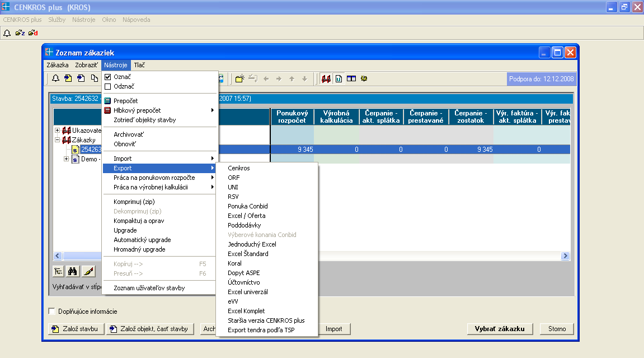Select Kompaktuj a oprav
644x358 pixels.
pyautogui.click(x=139, y=221)
